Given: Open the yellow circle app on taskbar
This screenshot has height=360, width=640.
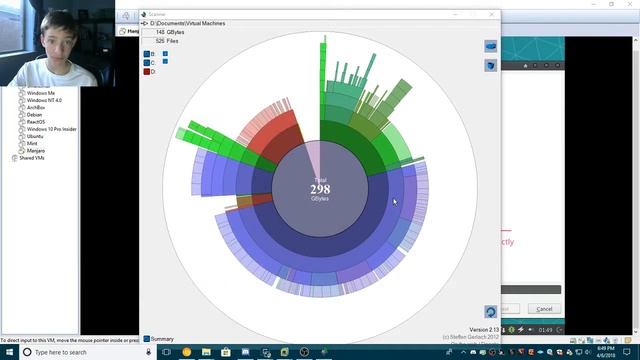Looking at the screenshot, I should coord(187,352).
